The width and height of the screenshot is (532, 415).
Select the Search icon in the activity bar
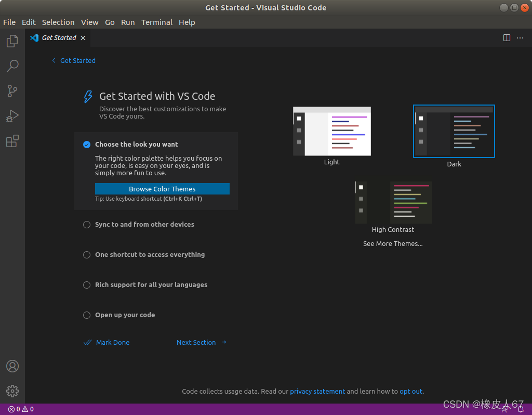[x=12, y=66]
